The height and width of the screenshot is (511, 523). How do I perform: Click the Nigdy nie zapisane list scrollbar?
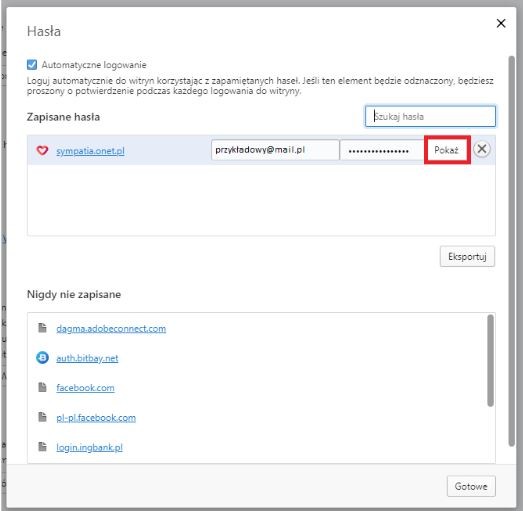click(x=490, y=360)
